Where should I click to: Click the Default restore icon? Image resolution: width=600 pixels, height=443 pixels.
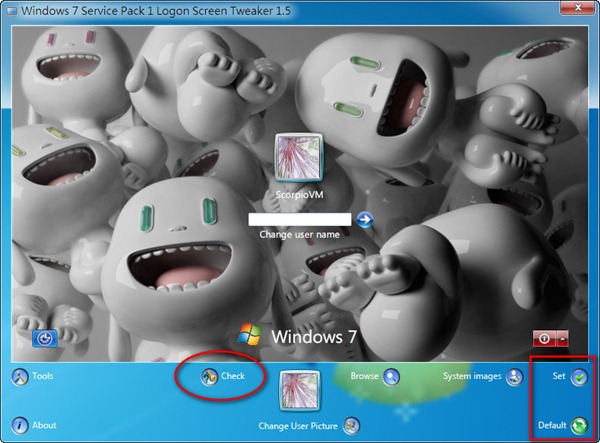click(578, 425)
